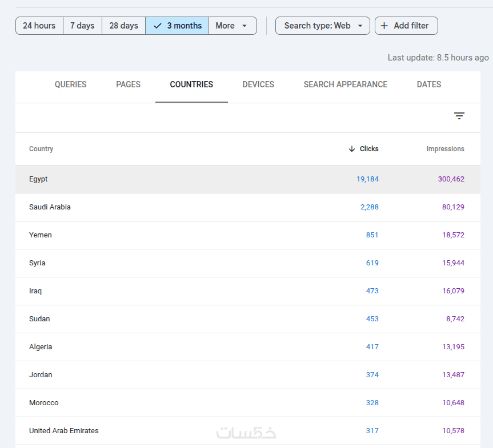
Task: Open the More date range dropdown
Action: pos(232,26)
